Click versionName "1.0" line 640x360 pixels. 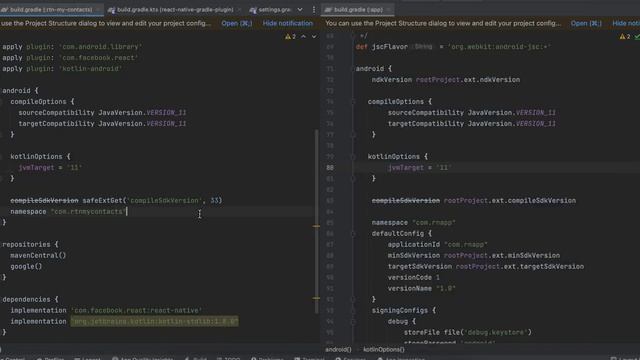click(x=422, y=289)
